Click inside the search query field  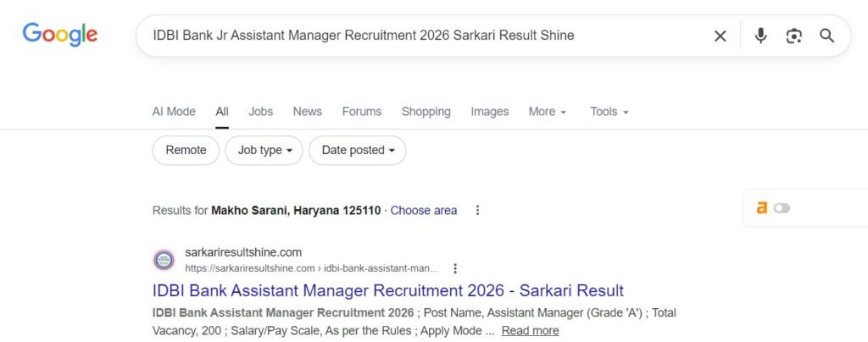coord(424,36)
